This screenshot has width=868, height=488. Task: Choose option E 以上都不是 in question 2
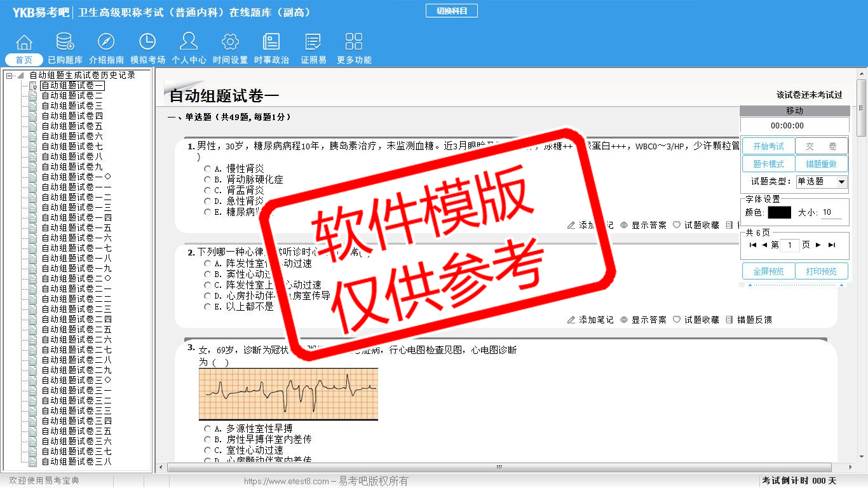coord(208,307)
